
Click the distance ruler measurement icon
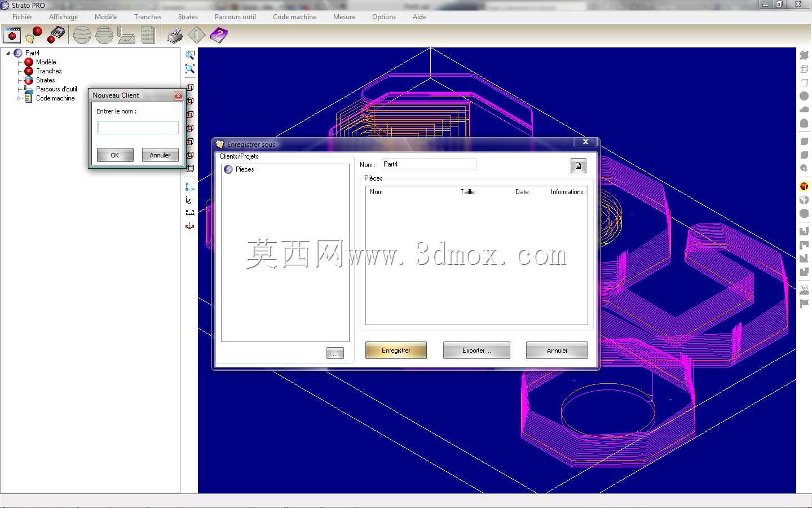coord(190,213)
